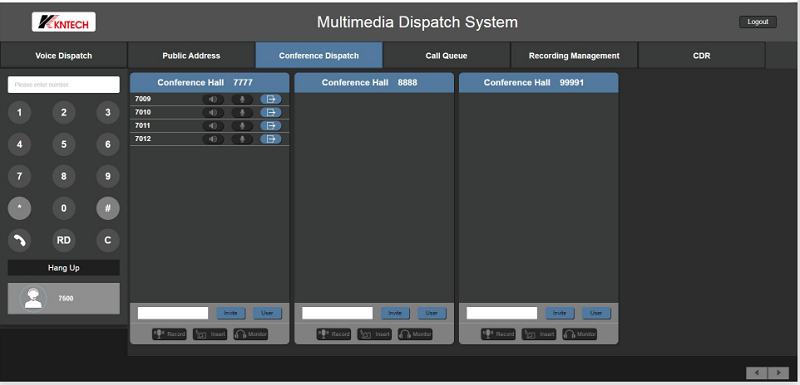Kick member 7009 out of conference
This screenshot has width=800, height=385.
pos(271,99)
